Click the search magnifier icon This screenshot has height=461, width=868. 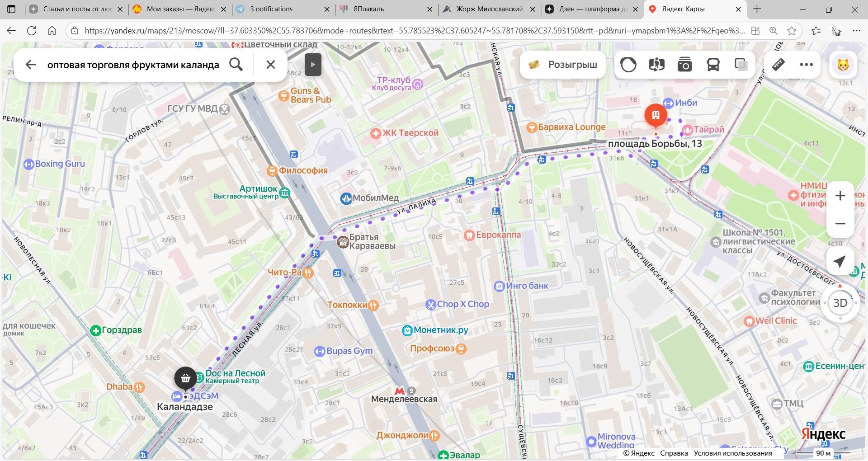click(x=236, y=65)
